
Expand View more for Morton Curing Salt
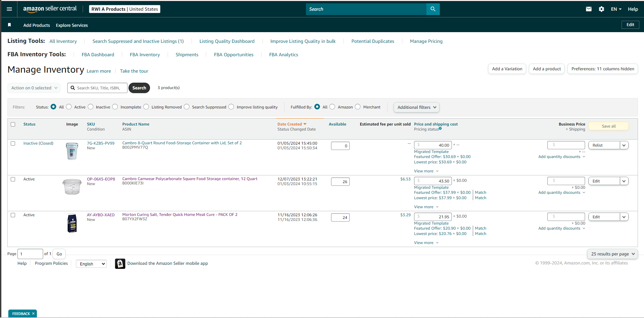pyautogui.click(x=426, y=243)
